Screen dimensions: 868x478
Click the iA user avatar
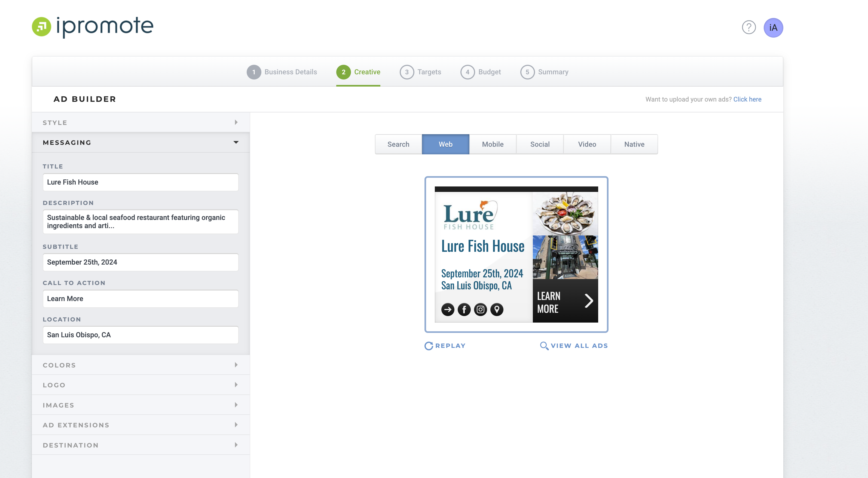(x=773, y=27)
